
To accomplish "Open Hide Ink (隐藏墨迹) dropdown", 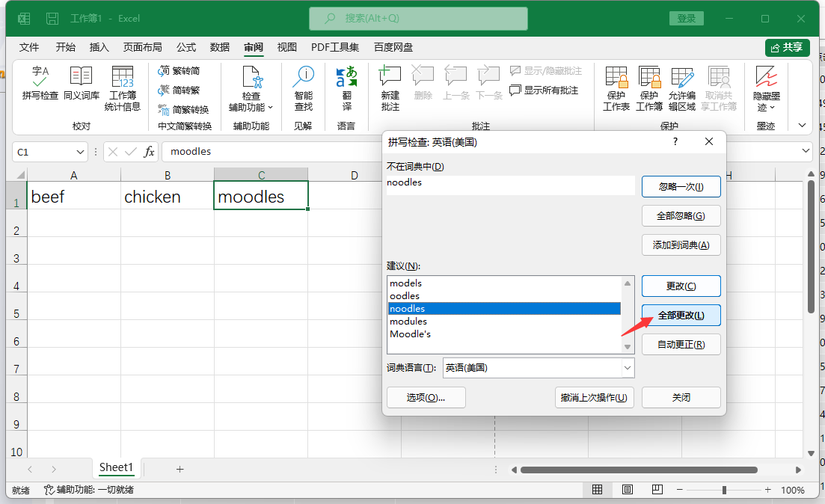I will [x=767, y=88].
